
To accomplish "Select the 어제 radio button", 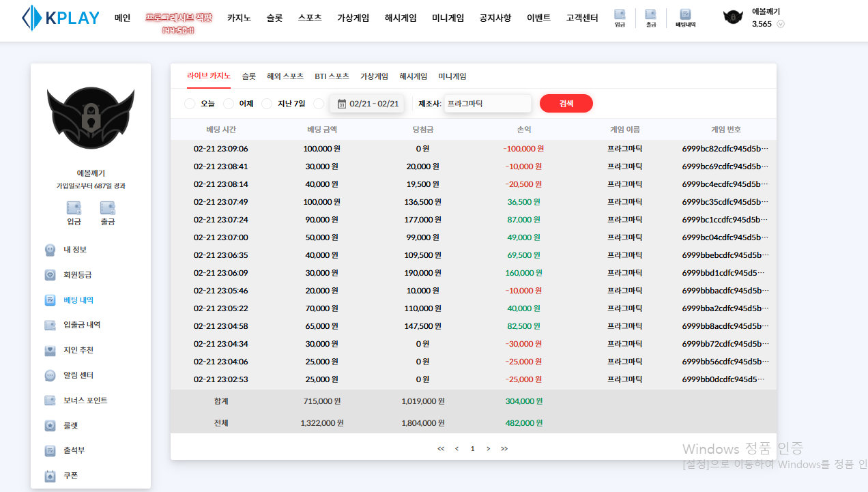I will [x=229, y=104].
